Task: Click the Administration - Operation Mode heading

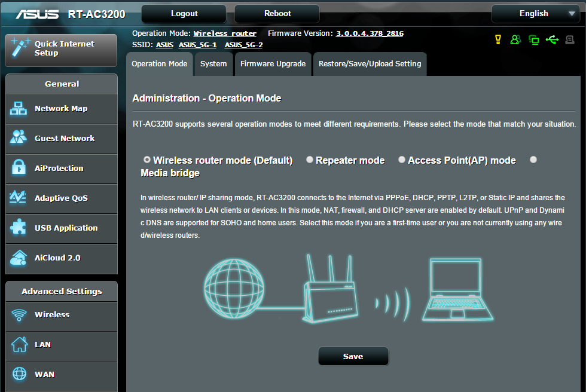Action: click(207, 98)
